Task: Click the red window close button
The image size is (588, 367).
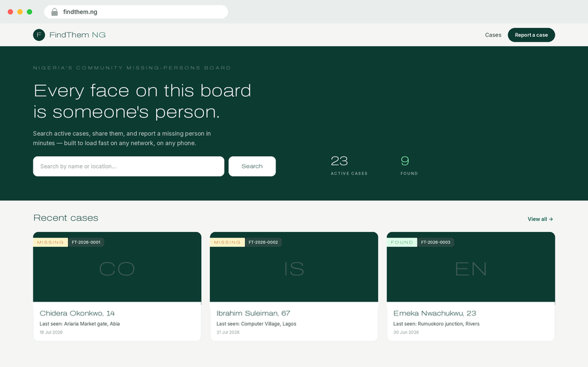Action: coord(10,12)
